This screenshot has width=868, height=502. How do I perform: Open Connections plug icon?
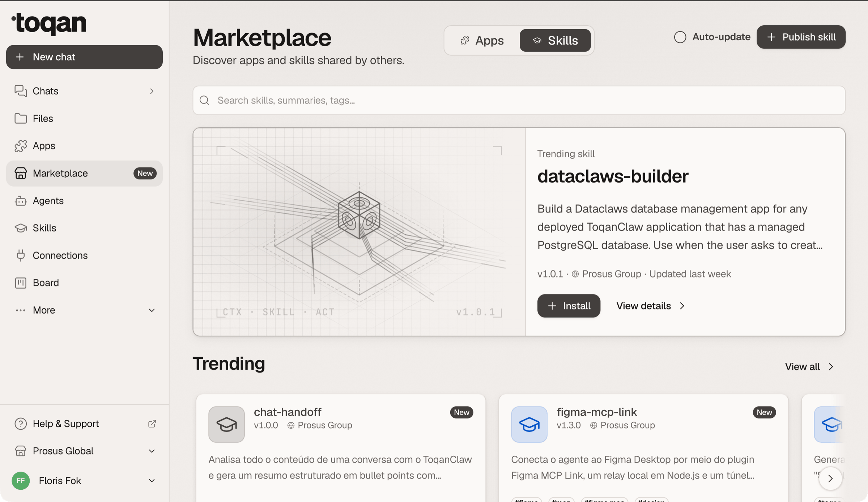[x=21, y=255]
